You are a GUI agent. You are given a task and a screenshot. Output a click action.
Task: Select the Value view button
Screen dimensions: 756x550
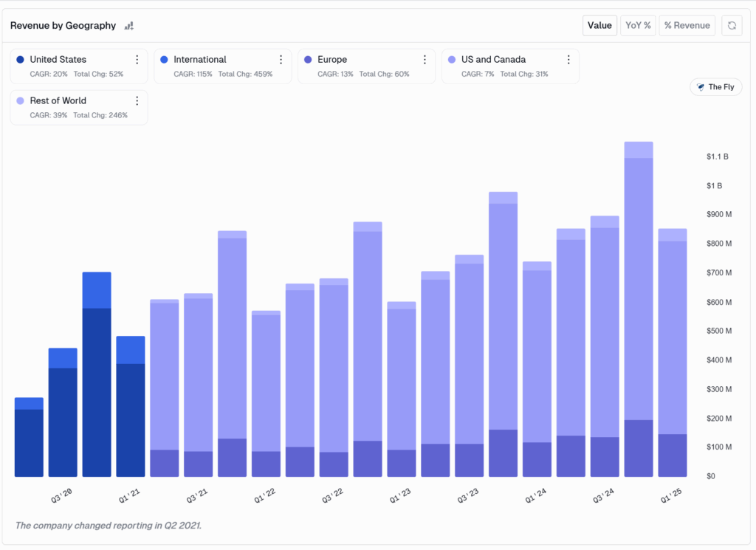[x=599, y=25]
